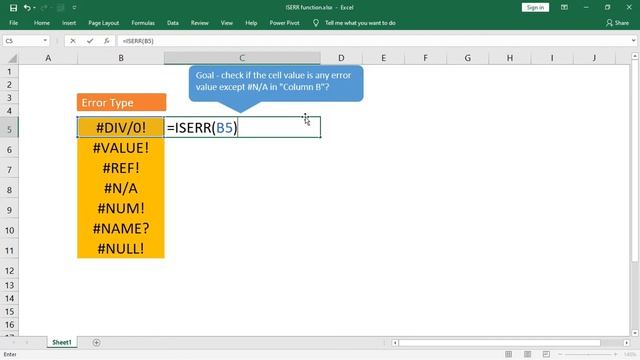
Task: Click the Sheet1 sheet tab
Action: (62, 342)
